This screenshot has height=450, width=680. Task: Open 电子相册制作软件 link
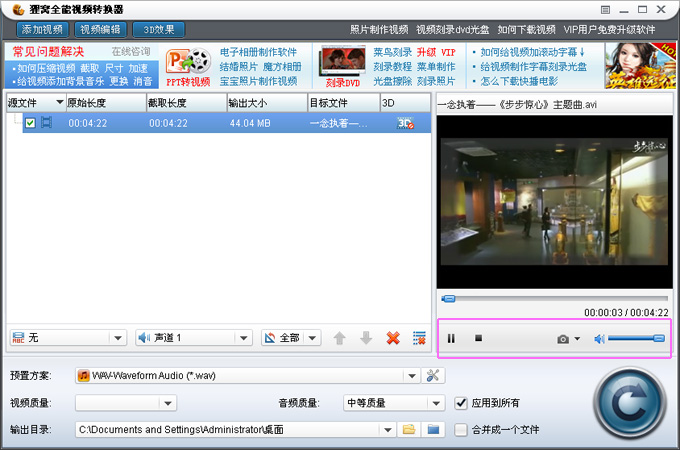(258, 52)
